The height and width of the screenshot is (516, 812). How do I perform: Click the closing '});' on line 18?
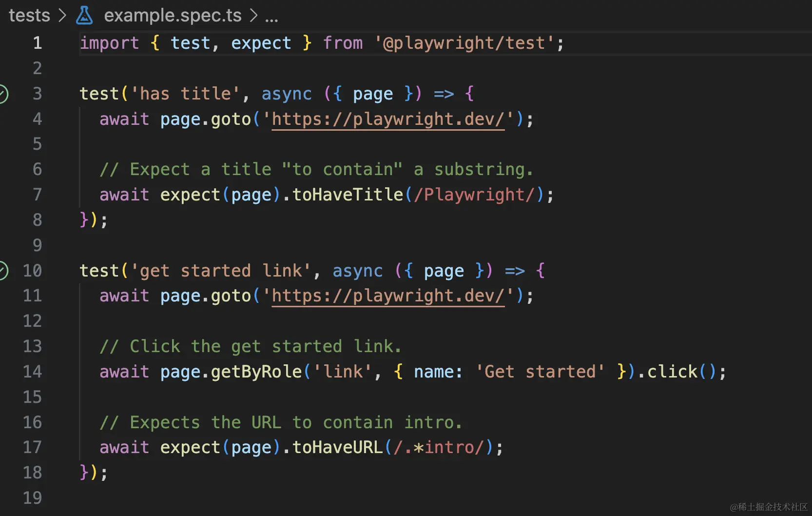(94, 473)
